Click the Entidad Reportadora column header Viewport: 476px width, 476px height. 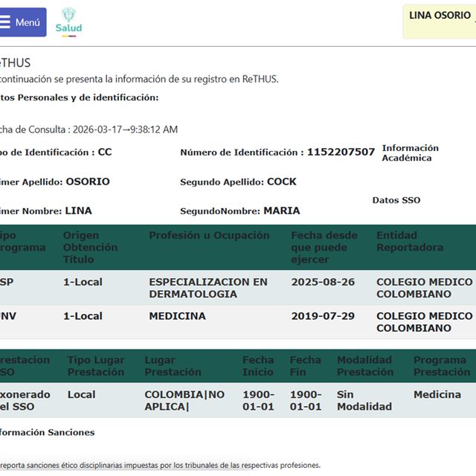click(410, 241)
